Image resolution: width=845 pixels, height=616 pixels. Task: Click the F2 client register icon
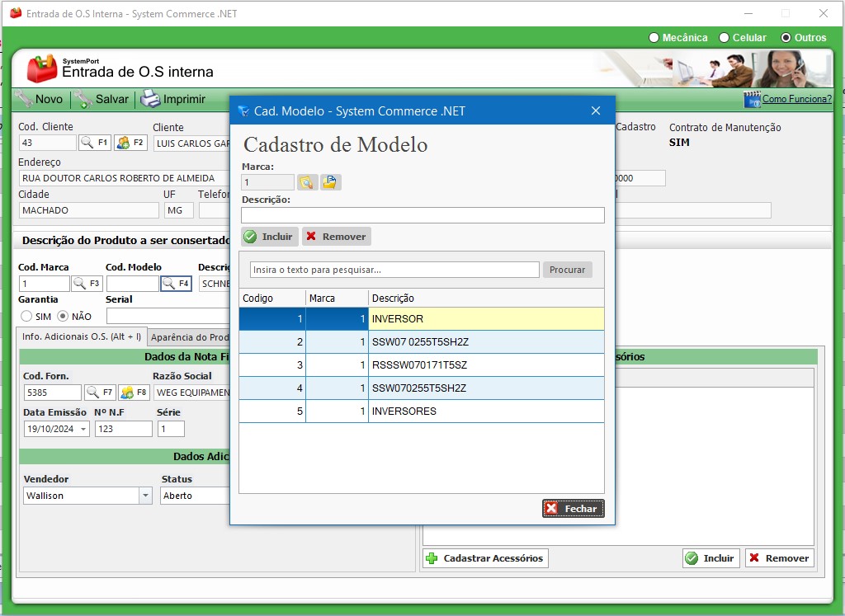click(x=123, y=143)
